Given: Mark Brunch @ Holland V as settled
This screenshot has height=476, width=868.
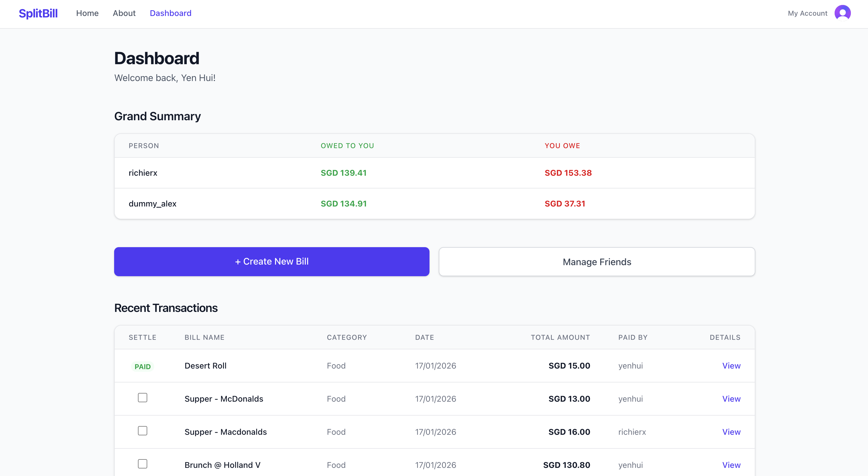Looking at the screenshot, I should [x=143, y=464].
